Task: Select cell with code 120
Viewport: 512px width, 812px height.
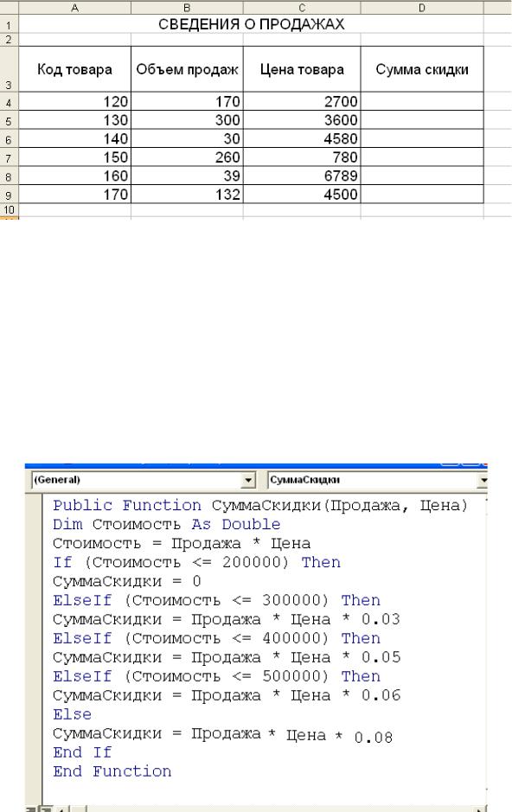Action: pyautogui.click(x=74, y=101)
